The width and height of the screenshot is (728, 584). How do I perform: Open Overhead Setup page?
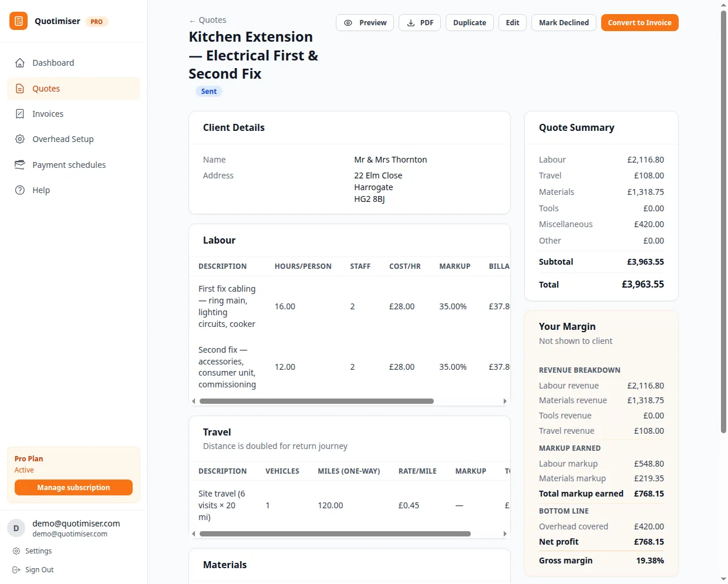(x=73, y=139)
